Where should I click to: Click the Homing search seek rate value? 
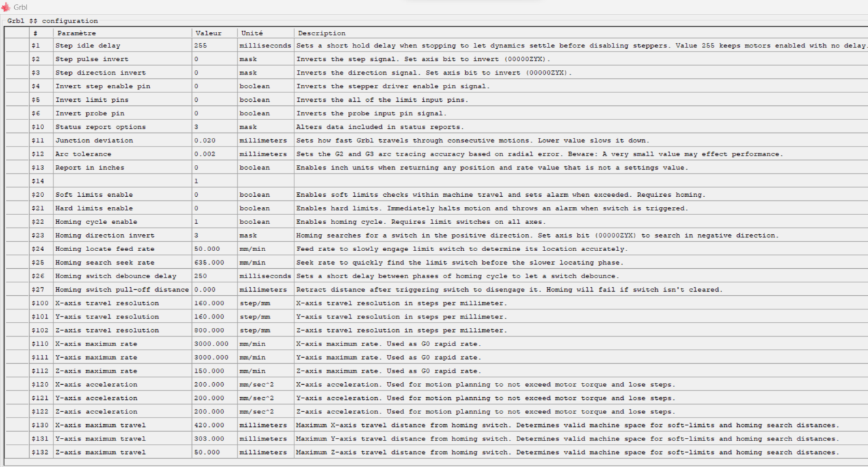tap(214, 263)
